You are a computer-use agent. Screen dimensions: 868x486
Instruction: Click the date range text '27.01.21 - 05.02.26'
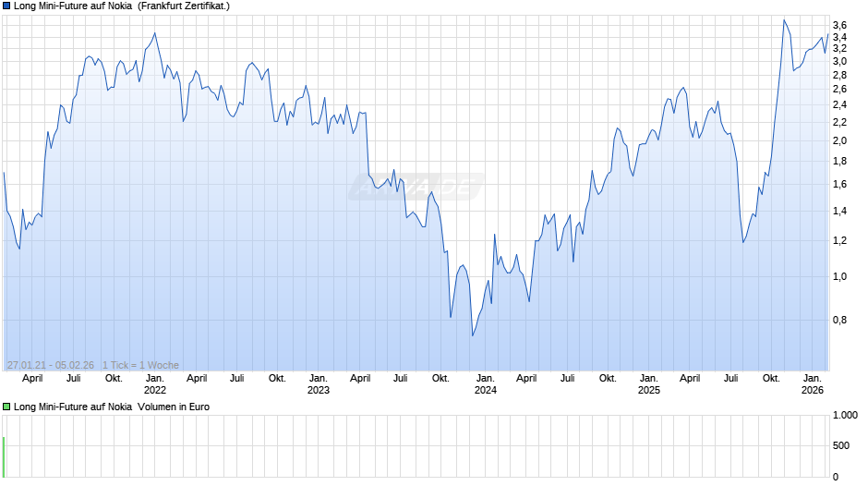click(51, 365)
